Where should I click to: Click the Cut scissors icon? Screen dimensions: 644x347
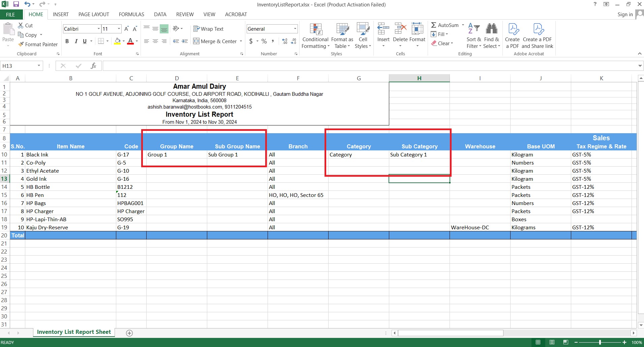[x=21, y=25]
